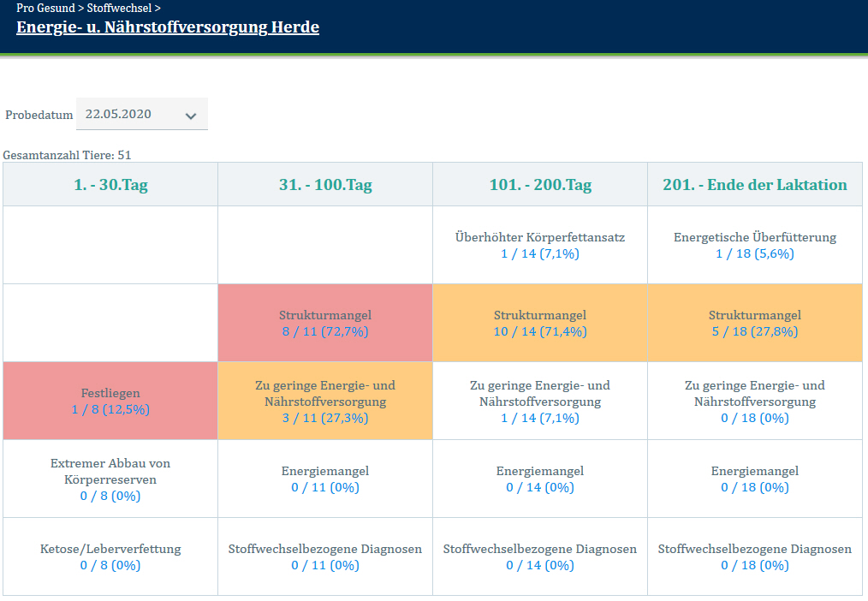Click Strukturmangel 5 / 18 (27,8%) value
This screenshot has width=868, height=601.
pyautogui.click(x=755, y=331)
